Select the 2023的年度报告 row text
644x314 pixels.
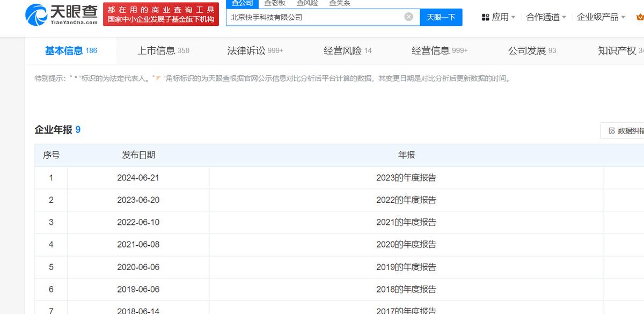(406, 178)
